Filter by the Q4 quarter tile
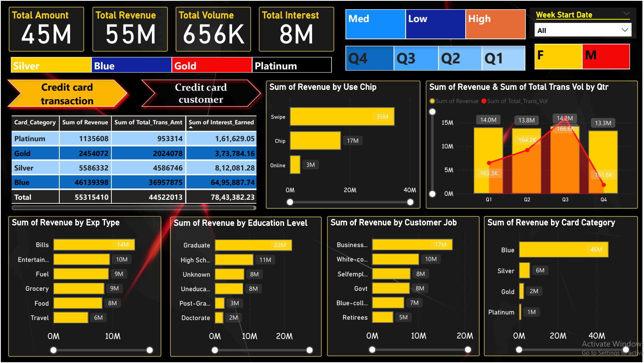Screen dimensions: 644x363 [369, 59]
